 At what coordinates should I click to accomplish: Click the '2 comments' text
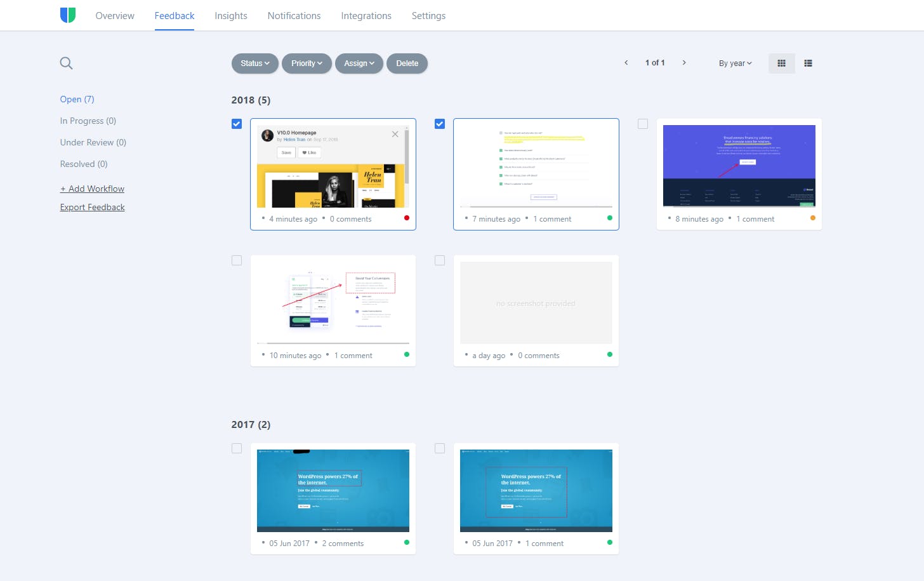(x=343, y=544)
